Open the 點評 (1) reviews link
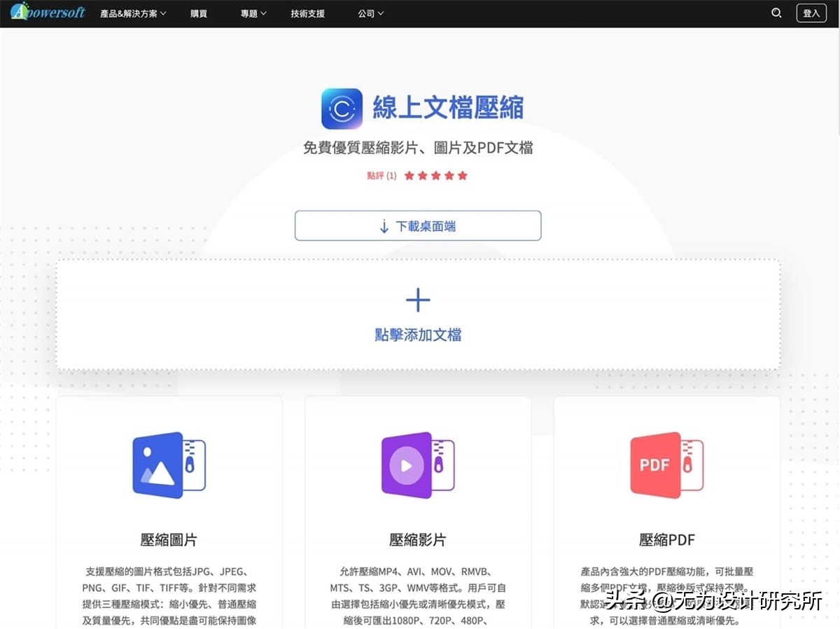Screen dimensions: 840x629 pos(381,176)
